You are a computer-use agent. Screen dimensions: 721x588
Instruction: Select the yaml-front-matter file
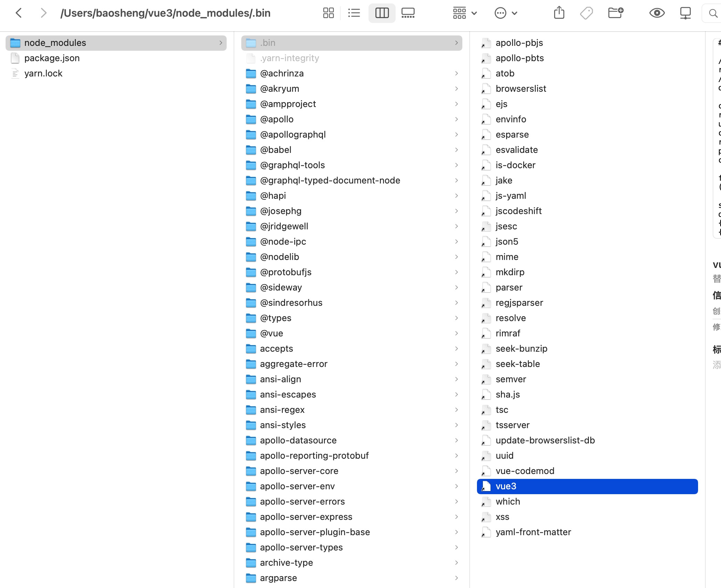(x=587, y=532)
